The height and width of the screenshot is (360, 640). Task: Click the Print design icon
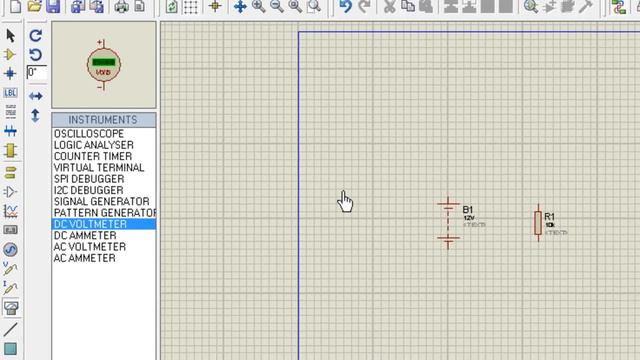click(x=121, y=6)
